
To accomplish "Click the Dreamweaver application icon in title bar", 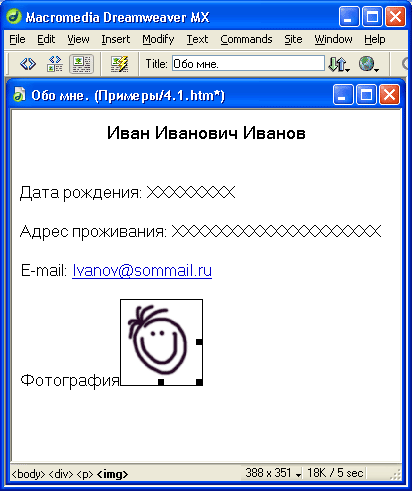I will (x=14, y=17).
